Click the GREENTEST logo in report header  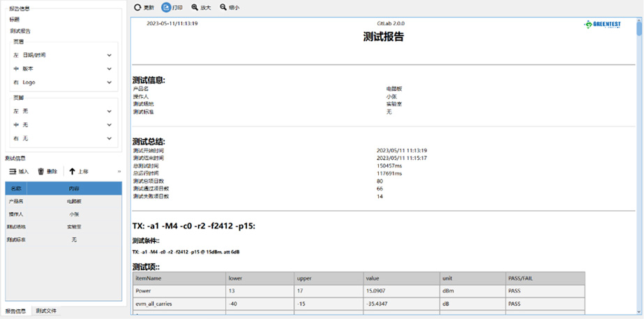click(x=602, y=24)
